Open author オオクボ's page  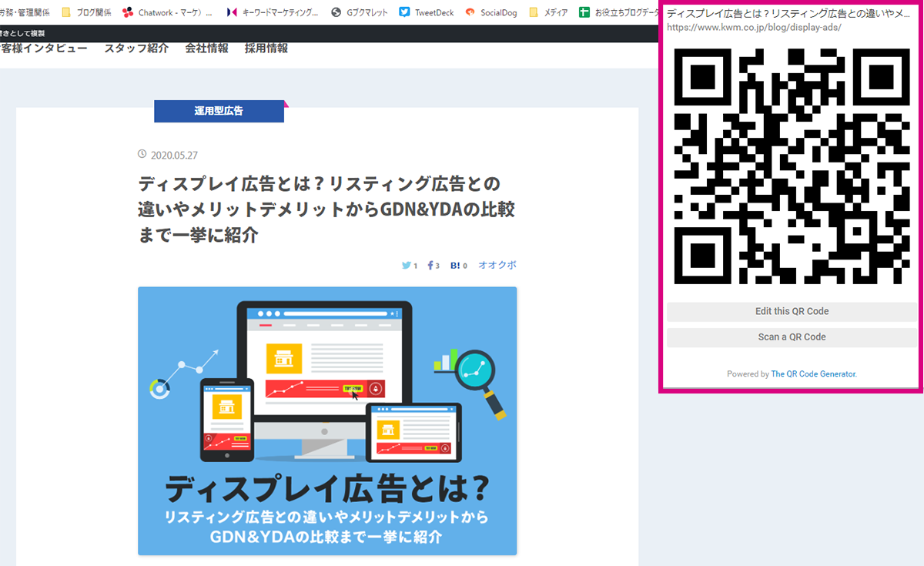pos(497,265)
